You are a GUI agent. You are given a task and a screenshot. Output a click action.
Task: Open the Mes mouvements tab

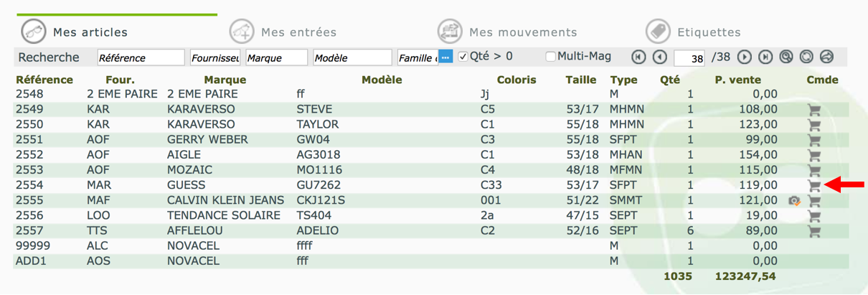coord(507,32)
